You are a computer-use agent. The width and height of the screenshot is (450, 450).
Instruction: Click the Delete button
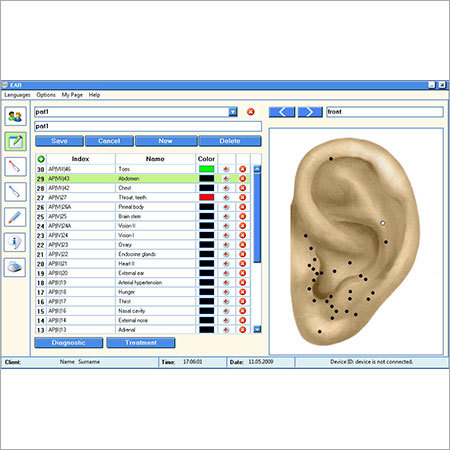pos(230,141)
